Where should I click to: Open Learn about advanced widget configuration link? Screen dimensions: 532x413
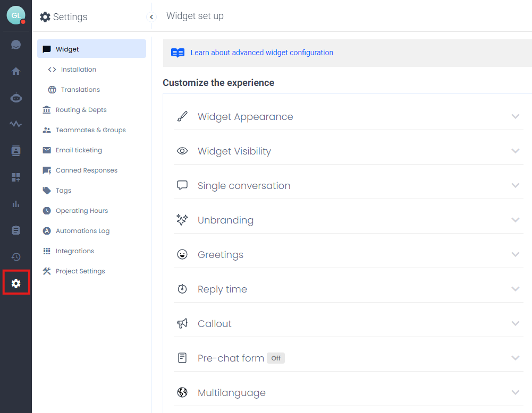click(261, 53)
